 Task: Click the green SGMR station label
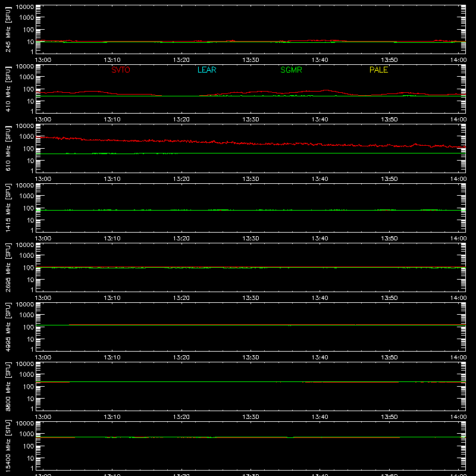click(291, 70)
